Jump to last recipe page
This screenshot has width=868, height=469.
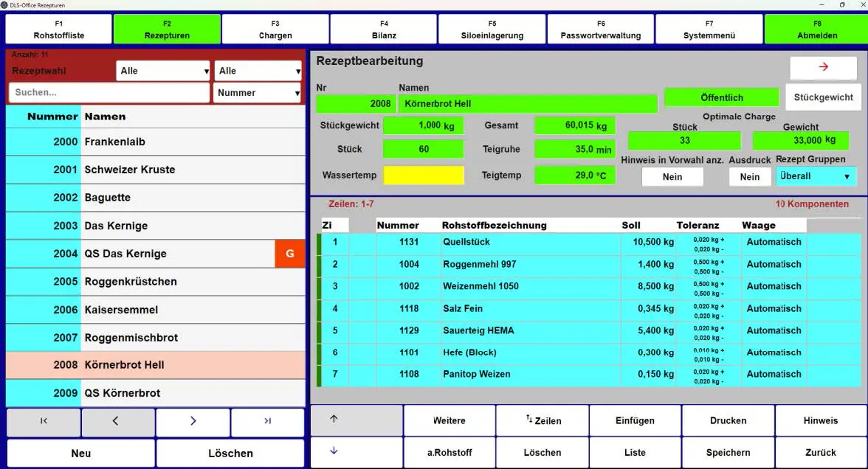(x=267, y=421)
